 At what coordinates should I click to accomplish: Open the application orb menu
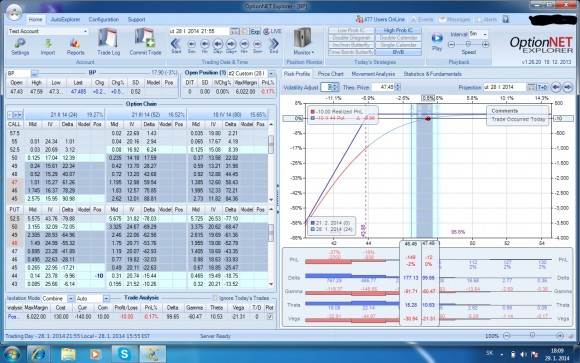(14, 13)
